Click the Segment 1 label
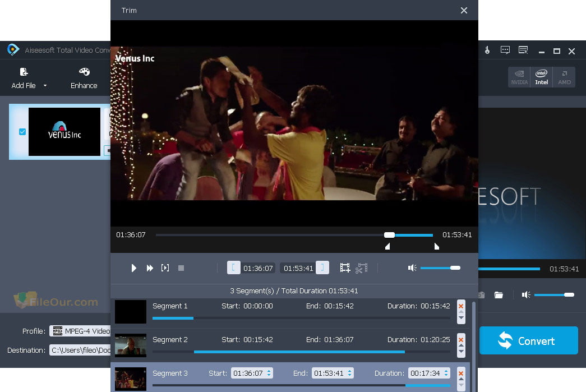The width and height of the screenshot is (586, 392). (x=170, y=306)
